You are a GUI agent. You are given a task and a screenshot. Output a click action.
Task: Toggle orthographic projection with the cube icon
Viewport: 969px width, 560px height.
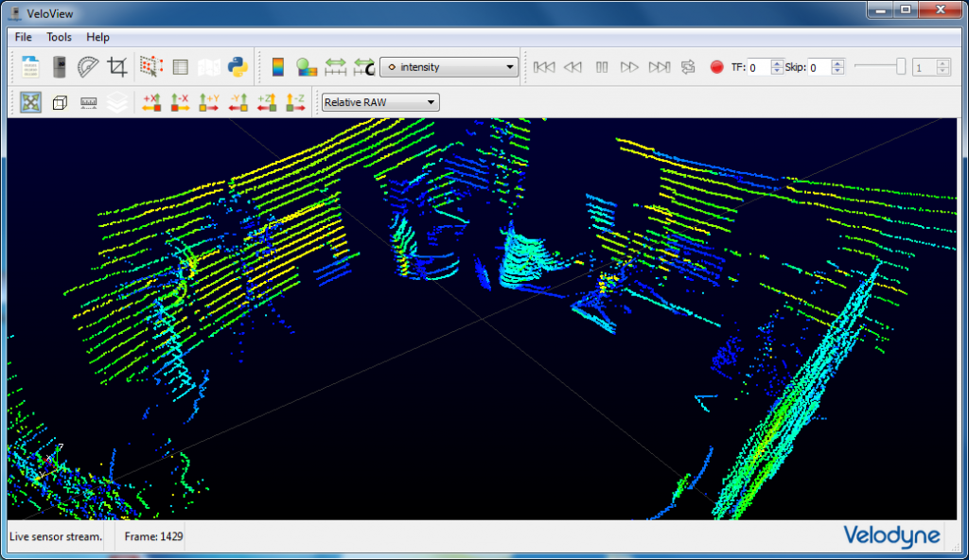pos(59,101)
